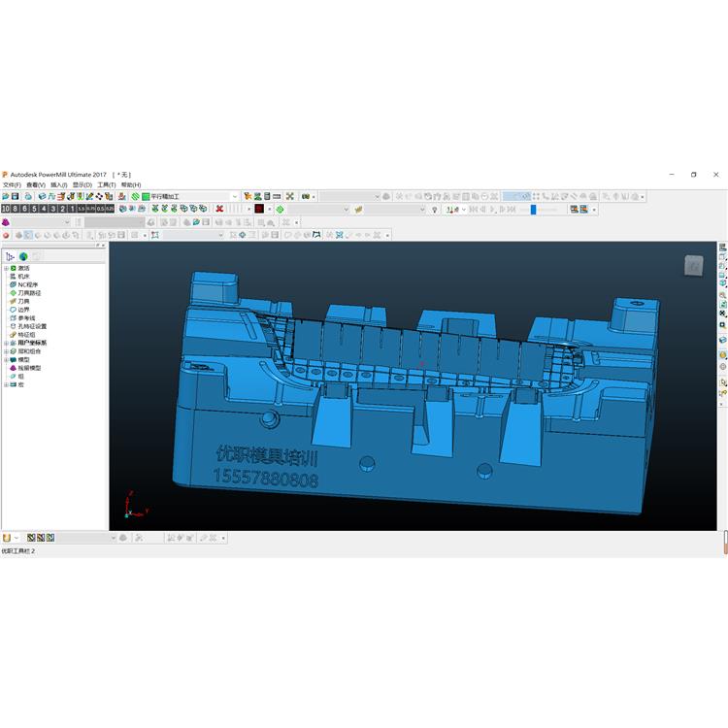Click the 1 numbered toolbar button
The image size is (728, 728).
tap(72, 209)
